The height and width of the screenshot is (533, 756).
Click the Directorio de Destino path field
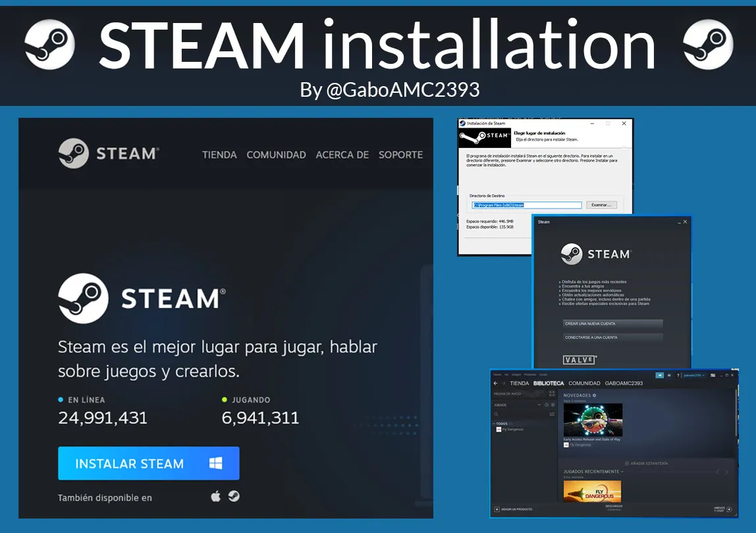[x=527, y=205]
